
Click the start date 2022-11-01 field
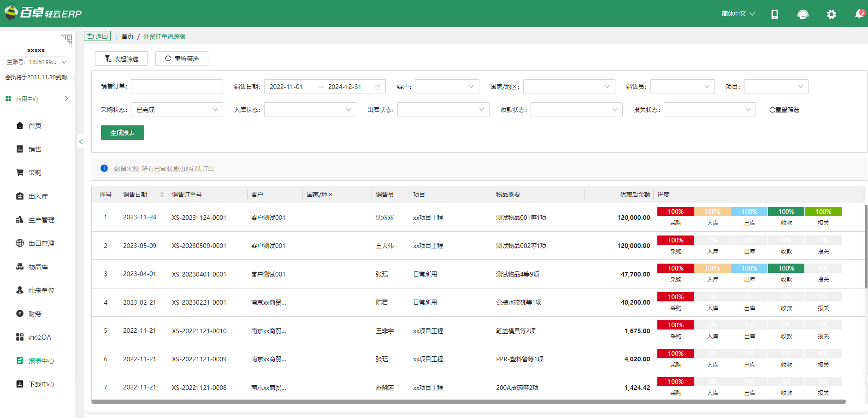point(290,87)
